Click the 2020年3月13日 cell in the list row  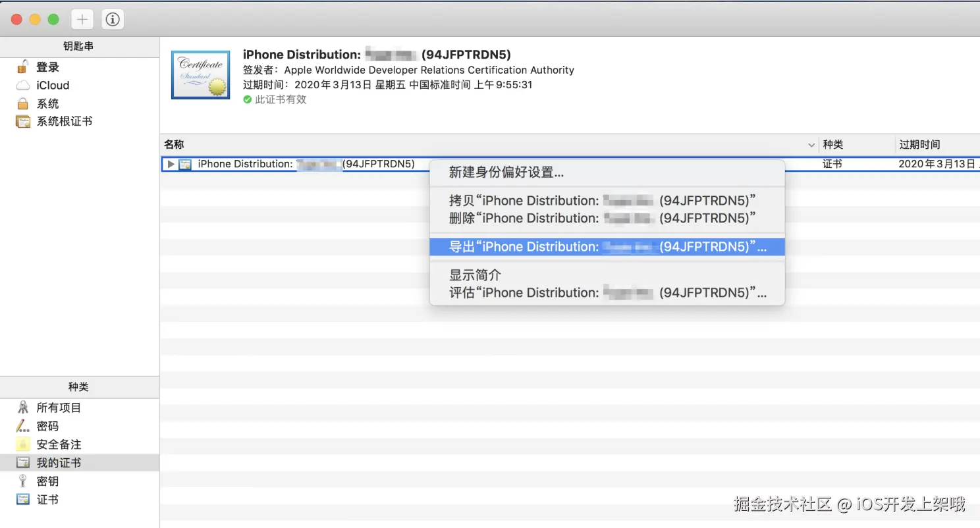tap(938, 164)
